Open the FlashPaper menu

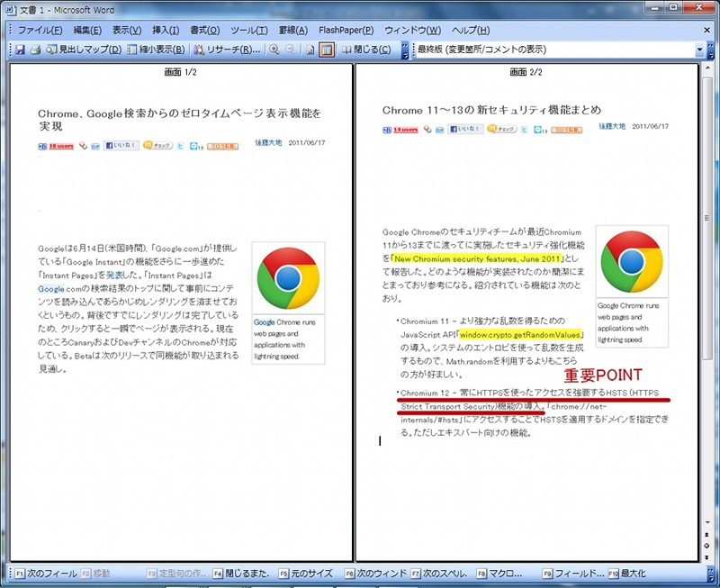[x=346, y=31]
